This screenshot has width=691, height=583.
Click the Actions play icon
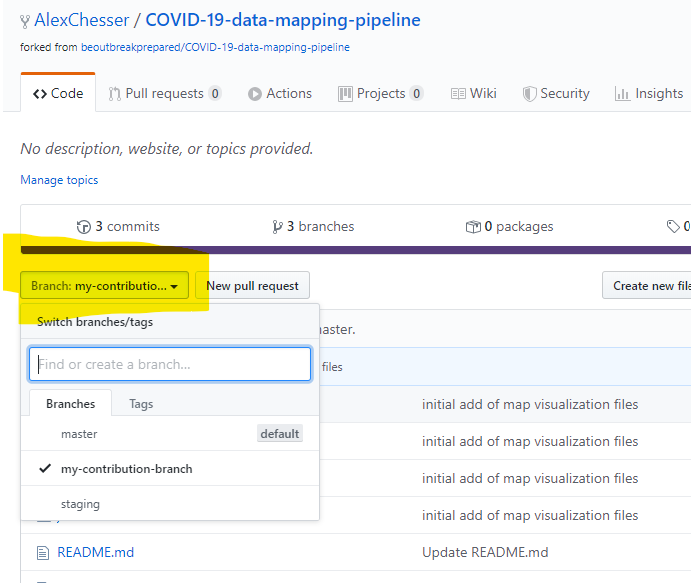click(x=254, y=94)
